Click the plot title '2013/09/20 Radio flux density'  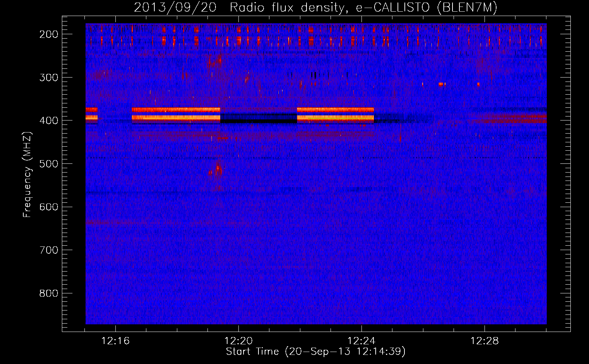click(x=316, y=8)
